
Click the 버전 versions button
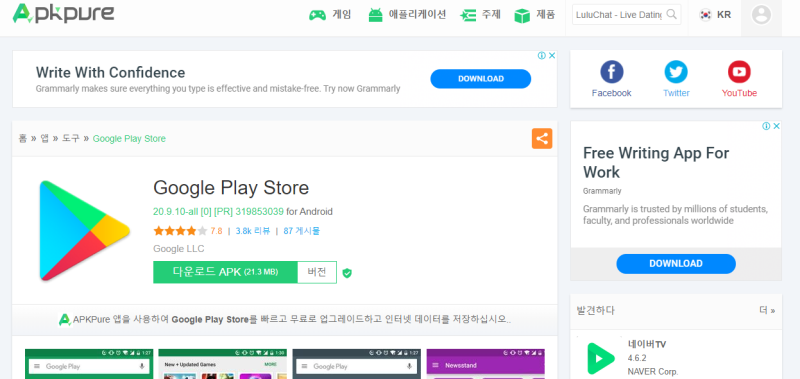tap(317, 272)
